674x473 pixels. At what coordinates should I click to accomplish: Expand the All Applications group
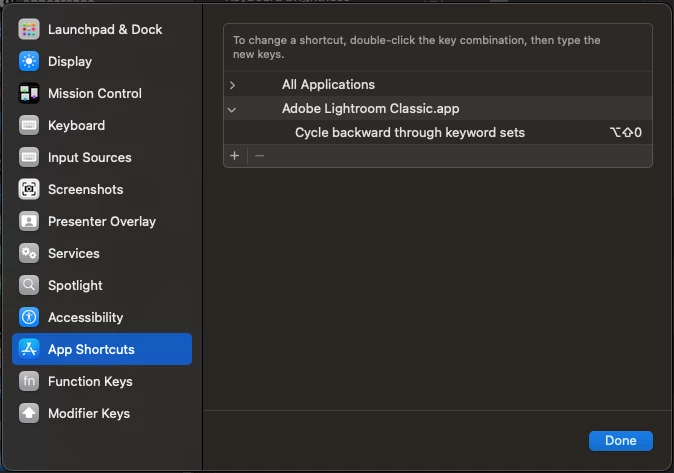233,85
